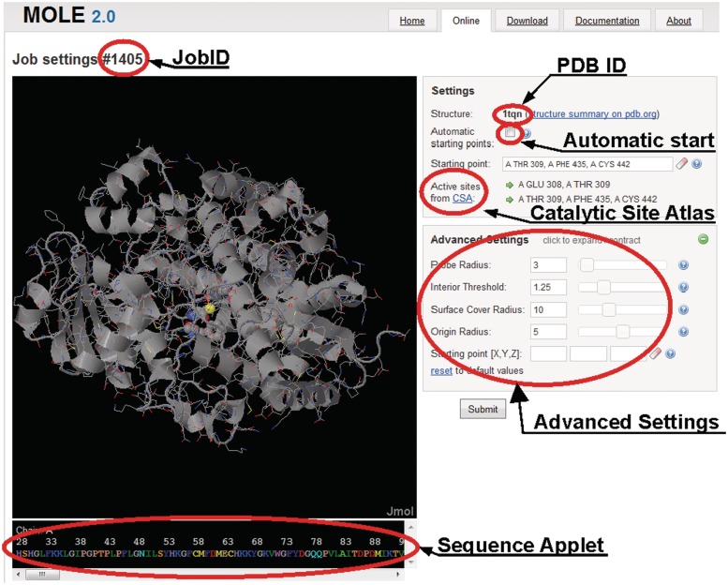The width and height of the screenshot is (728, 585).
Task: Click help icon for Surface Cover Radius
Action: [683, 309]
